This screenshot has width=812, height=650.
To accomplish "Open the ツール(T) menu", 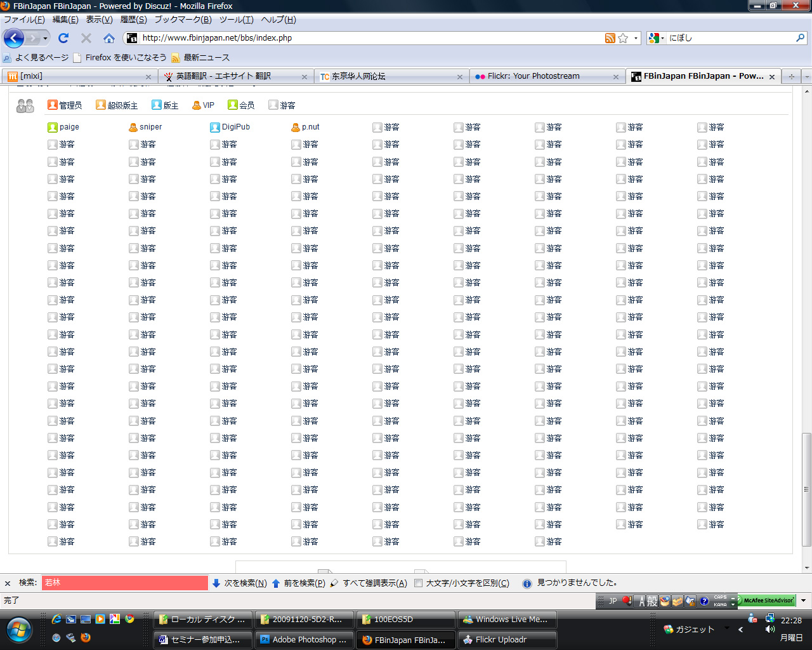I will 236,20.
